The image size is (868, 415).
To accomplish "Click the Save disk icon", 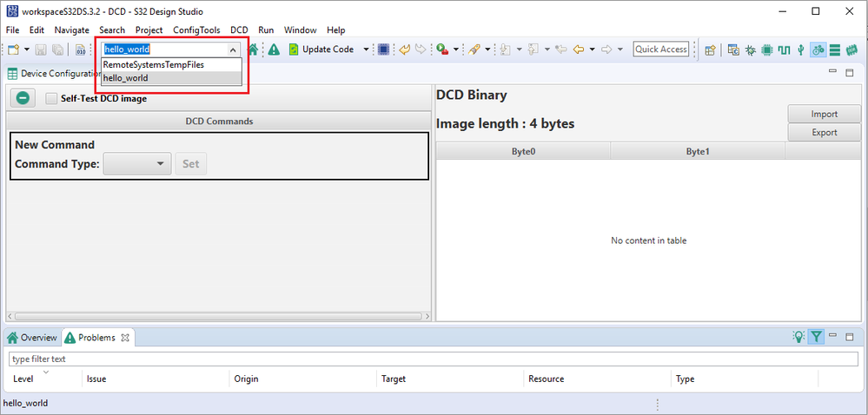I will point(41,49).
